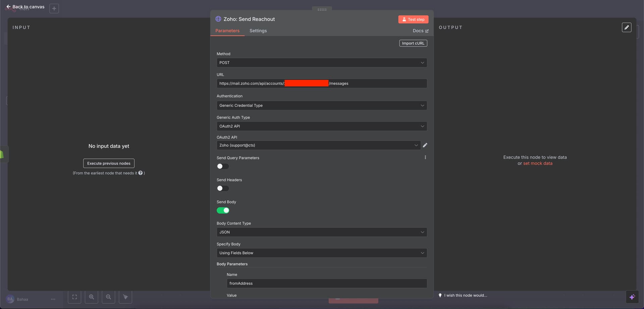Open the AI assistant sparkle button
This screenshot has width=644, height=309.
632,297
